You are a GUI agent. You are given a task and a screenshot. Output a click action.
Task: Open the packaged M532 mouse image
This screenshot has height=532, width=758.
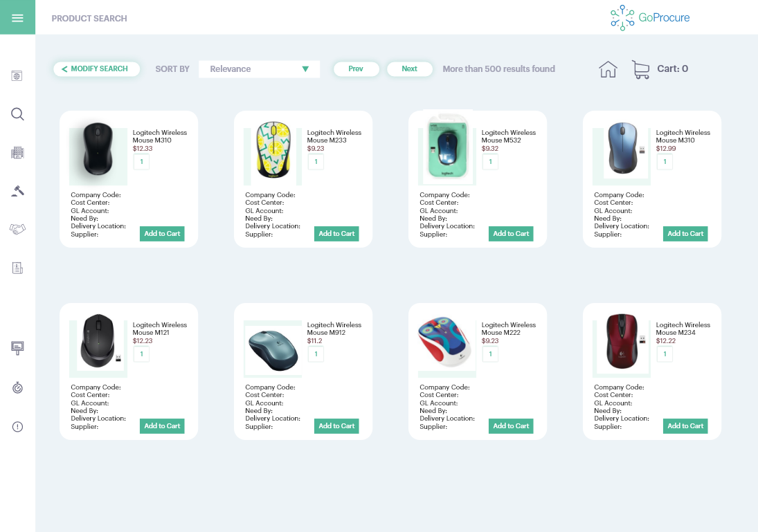point(448,147)
